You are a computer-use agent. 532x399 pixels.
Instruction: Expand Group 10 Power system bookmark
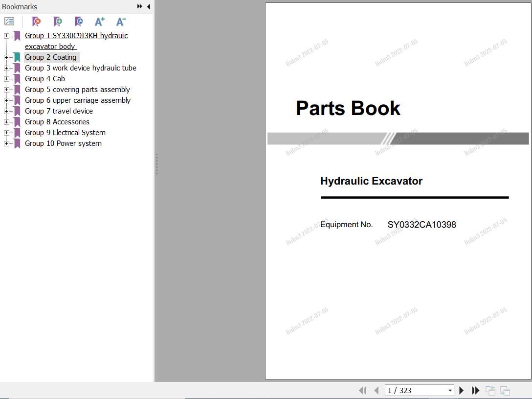[6, 143]
